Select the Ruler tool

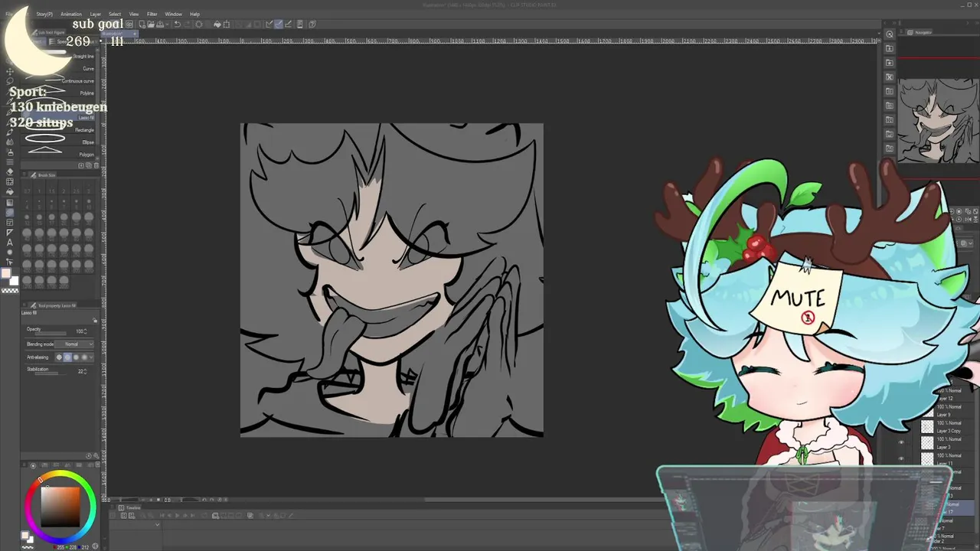pyautogui.click(x=9, y=232)
